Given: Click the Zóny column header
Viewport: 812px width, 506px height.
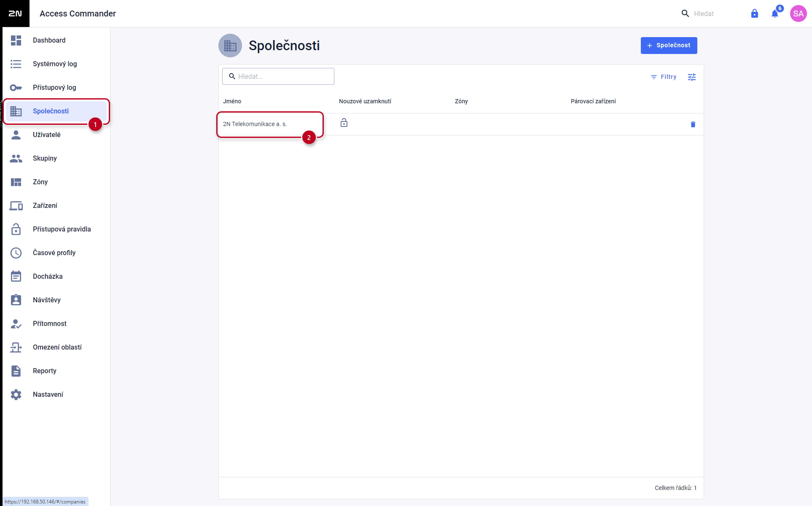Looking at the screenshot, I should [461, 101].
